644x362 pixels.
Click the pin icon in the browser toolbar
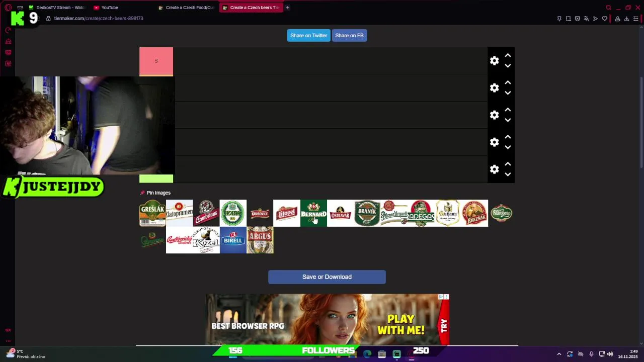559,19
